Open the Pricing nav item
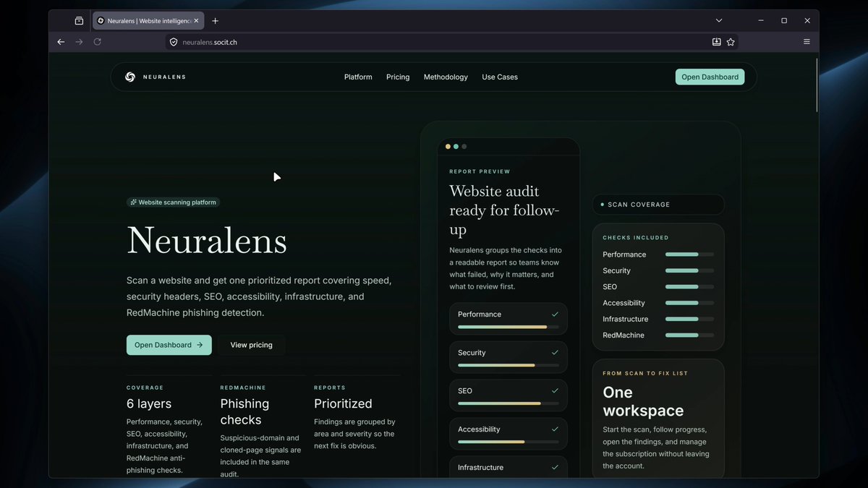This screenshot has height=488, width=868. (x=398, y=77)
